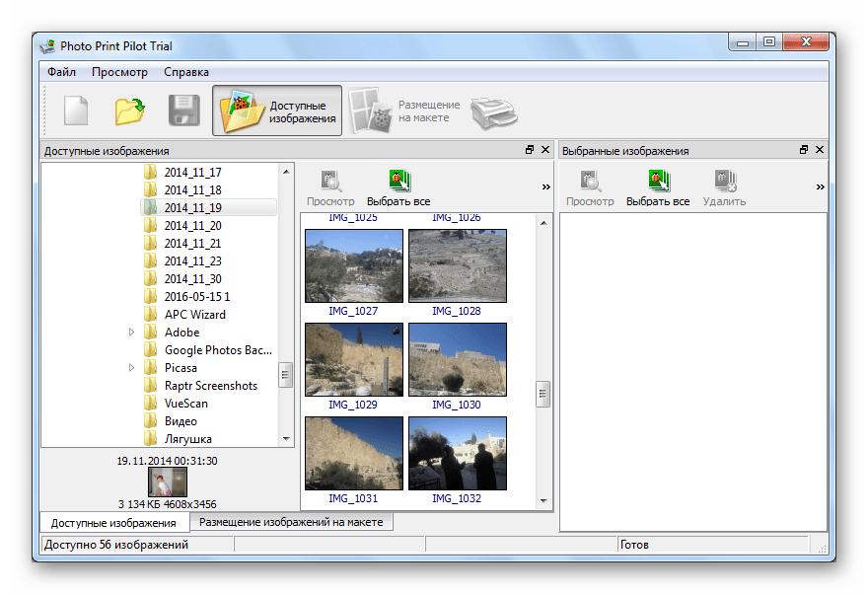Select folder 2014_11_18 in the tree

(x=192, y=190)
